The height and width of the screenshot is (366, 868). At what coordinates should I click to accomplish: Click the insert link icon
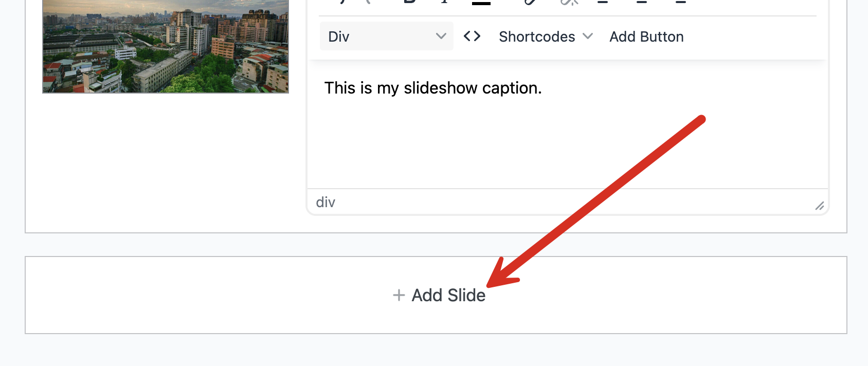click(x=530, y=2)
